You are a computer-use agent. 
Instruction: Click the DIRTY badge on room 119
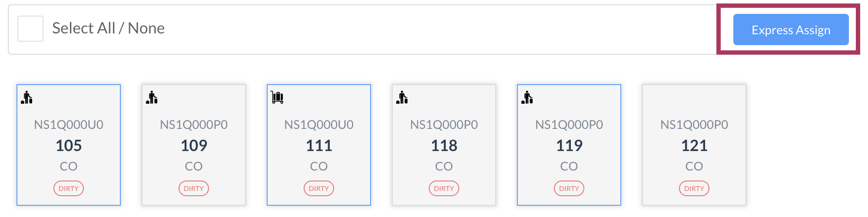click(x=569, y=188)
